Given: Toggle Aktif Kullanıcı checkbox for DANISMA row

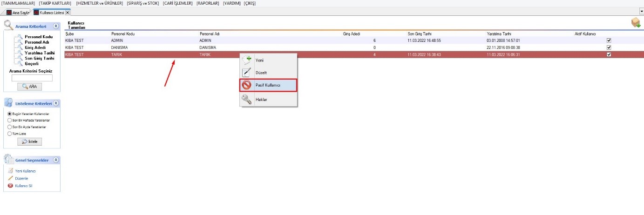Looking at the screenshot, I should click(609, 47).
